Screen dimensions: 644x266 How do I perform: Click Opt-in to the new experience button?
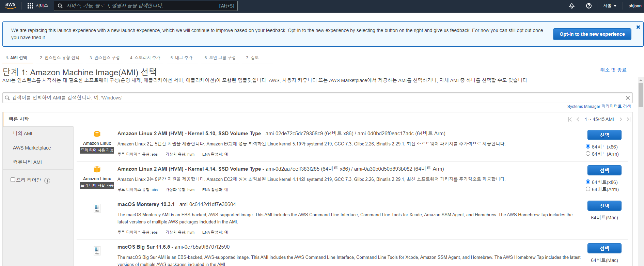pos(592,34)
